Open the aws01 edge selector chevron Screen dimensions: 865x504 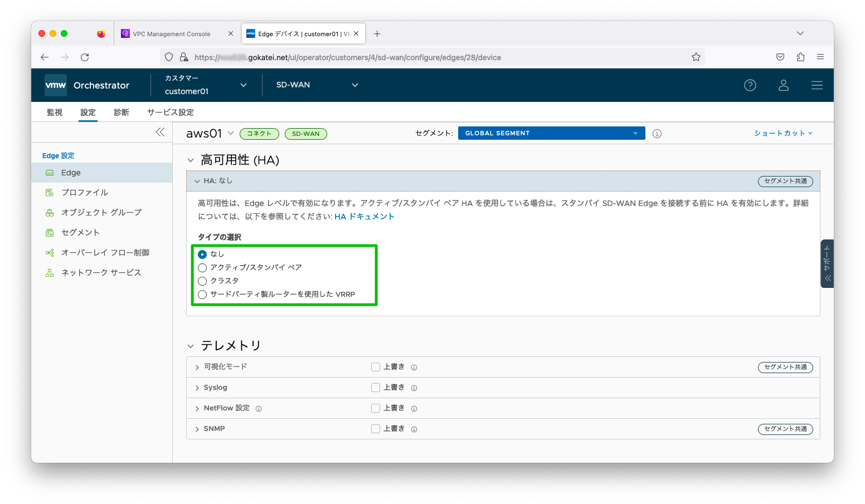pyautogui.click(x=231, y=133)
